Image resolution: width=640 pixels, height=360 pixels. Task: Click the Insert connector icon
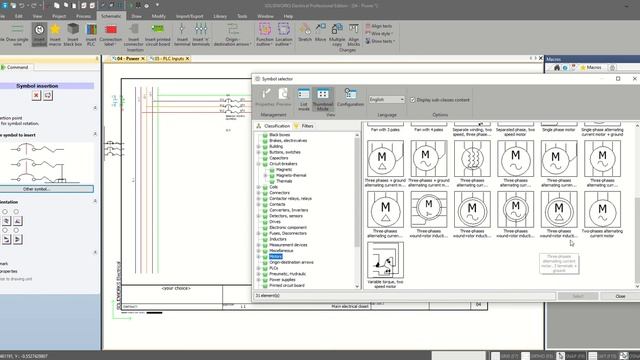[x=133, y=29]
